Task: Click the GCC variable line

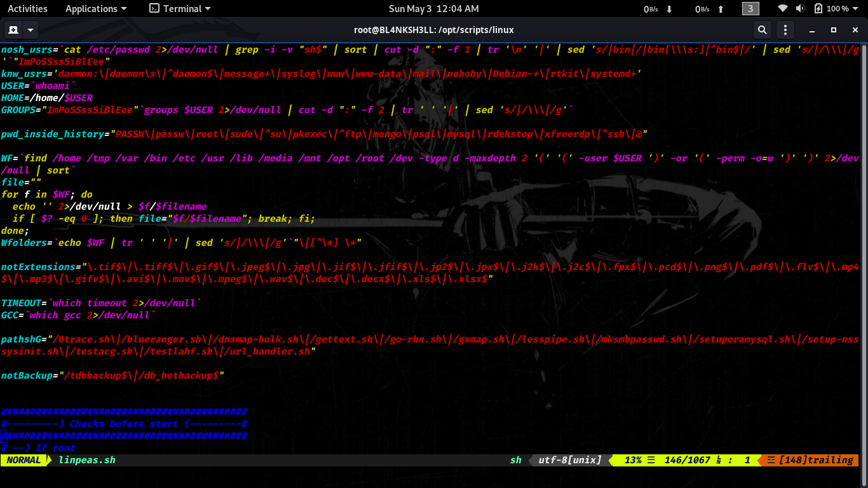Action: click(79, 315)
